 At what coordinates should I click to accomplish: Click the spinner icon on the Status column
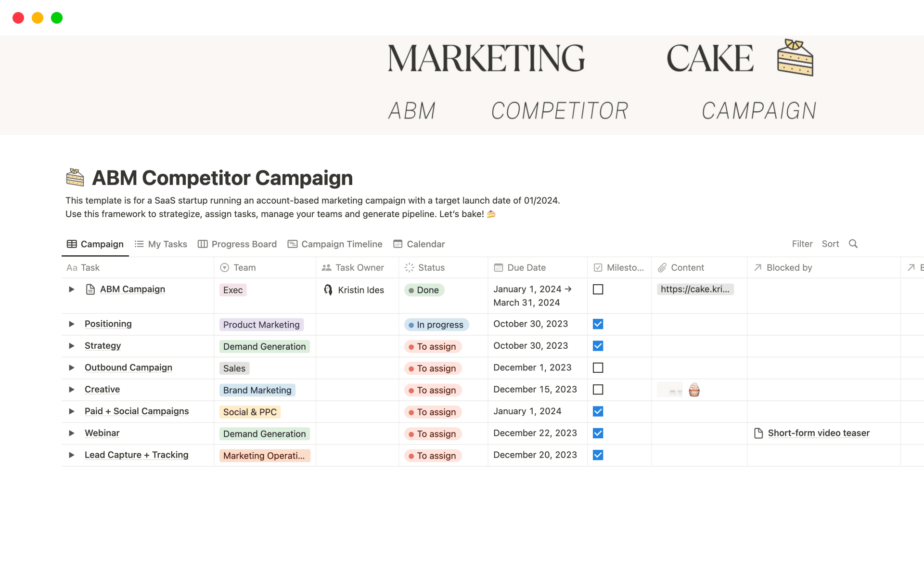pyautogui.click(x=409, y=267)
